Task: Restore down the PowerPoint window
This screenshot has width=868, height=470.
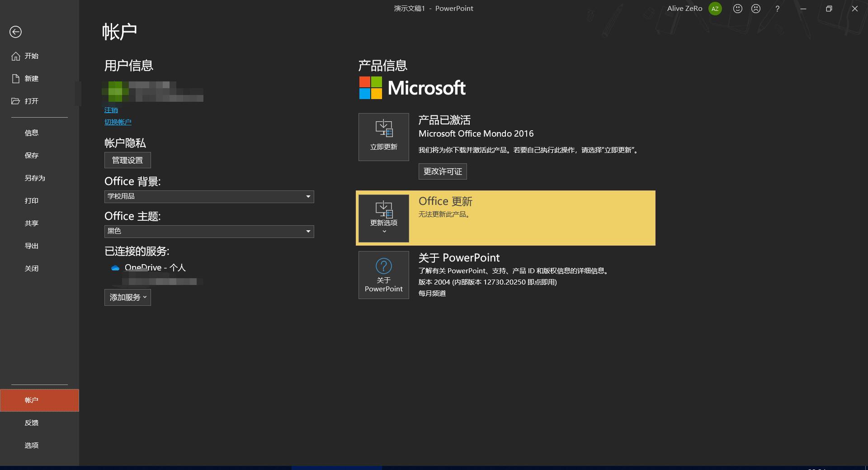Action: click(829, 9)
